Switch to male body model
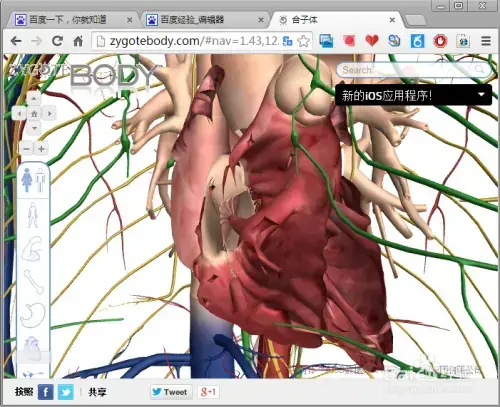Viewport: 500px width, 407px height. coord(40,180)
